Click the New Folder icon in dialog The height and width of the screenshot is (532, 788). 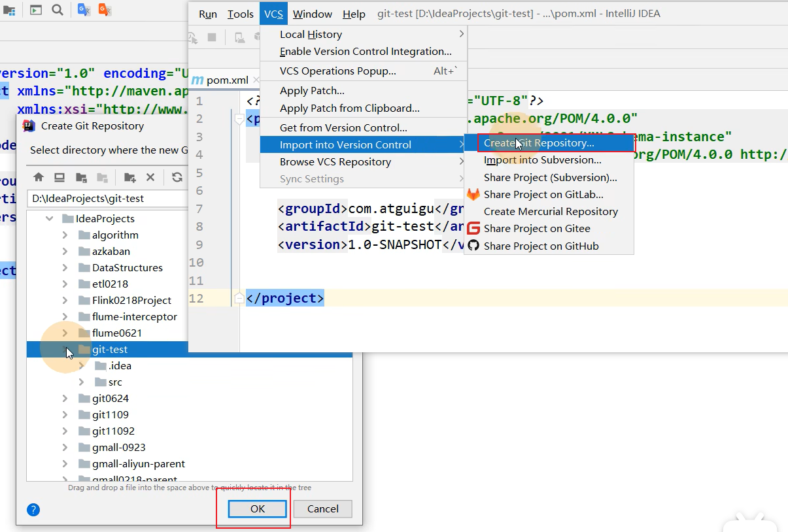point(130,177)
